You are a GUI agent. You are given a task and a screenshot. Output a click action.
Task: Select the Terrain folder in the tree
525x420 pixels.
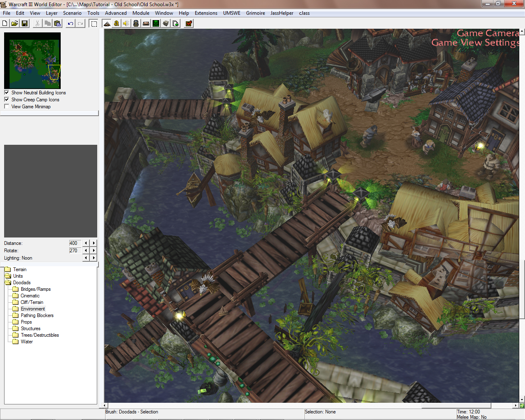pyautogui.click(x=20, y=269)
